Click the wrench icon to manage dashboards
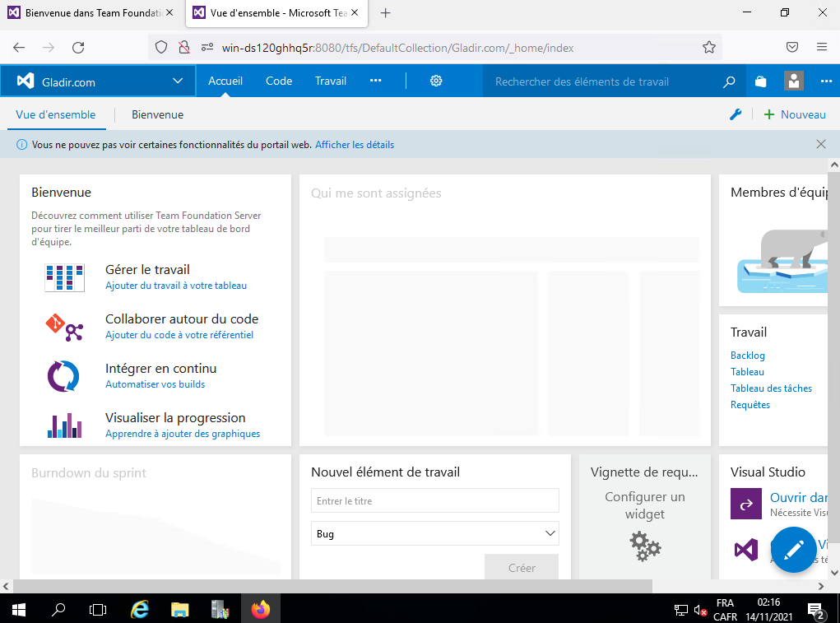Viewport: 840px width, 623px height. tap(736, 114)
